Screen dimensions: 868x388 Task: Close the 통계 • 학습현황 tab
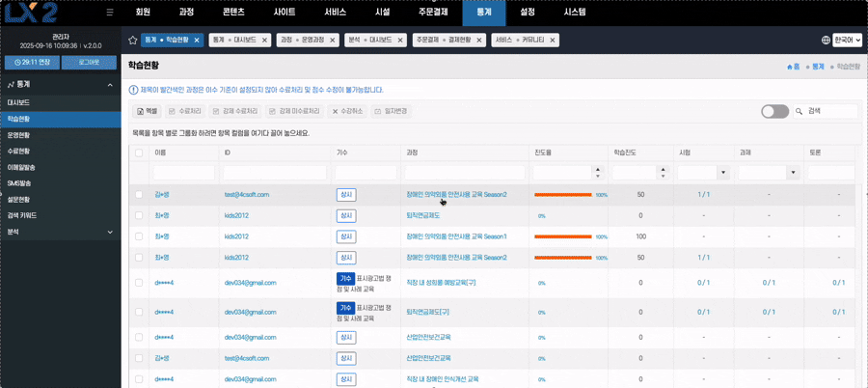click(197, 41)
